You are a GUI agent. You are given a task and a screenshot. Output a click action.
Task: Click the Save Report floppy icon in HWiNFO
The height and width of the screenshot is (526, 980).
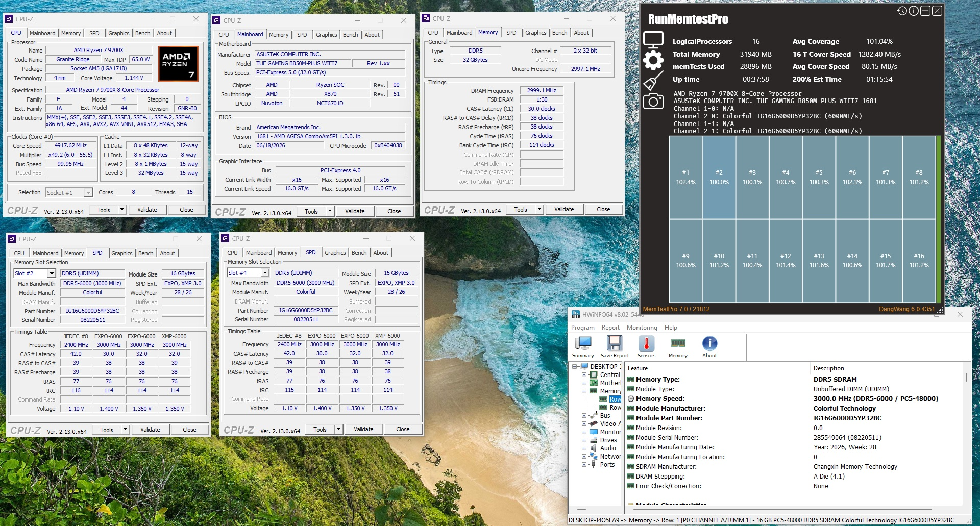(615, 347)
